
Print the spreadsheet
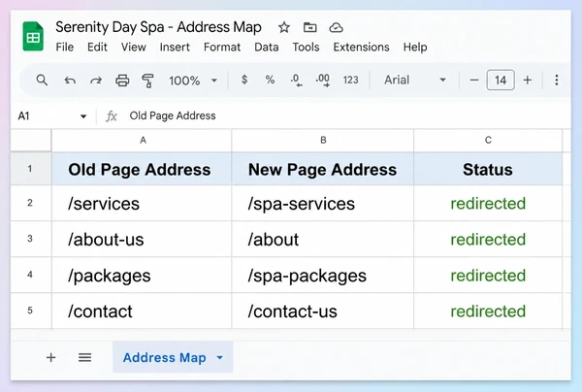point(122,81)
